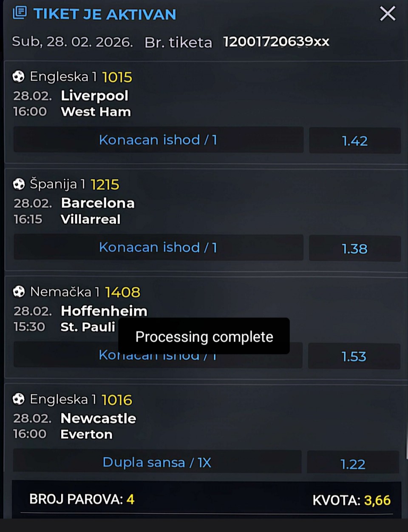The width and height of the screenshot is (408, 532).
Task: Click the 1.38 odds box
Action: 354,249
